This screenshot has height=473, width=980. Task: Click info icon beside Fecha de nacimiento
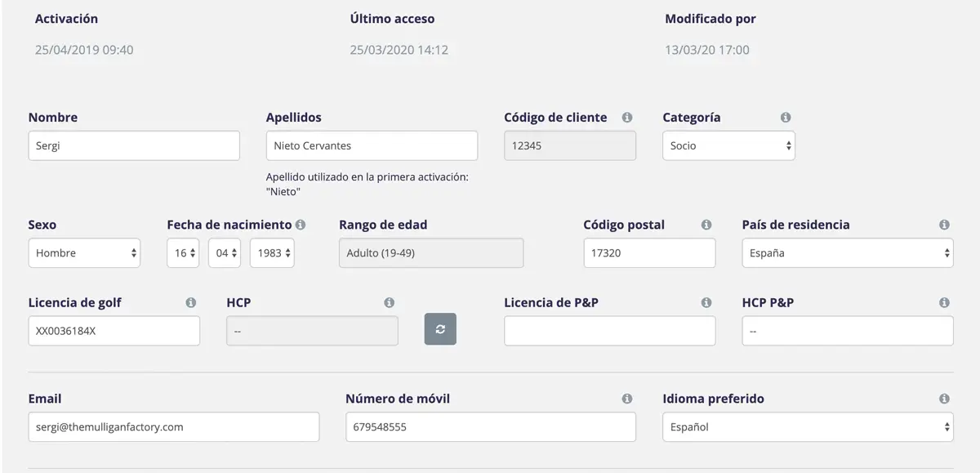coord(301,225)
